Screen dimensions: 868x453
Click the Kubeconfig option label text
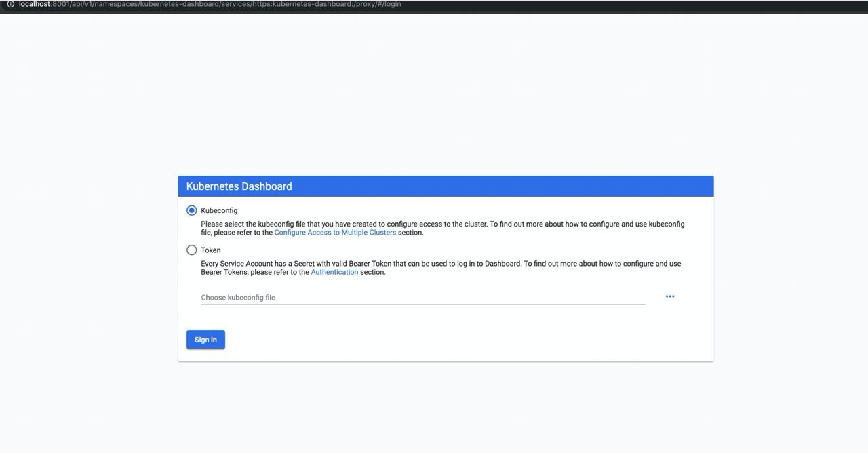coord(219,210)
